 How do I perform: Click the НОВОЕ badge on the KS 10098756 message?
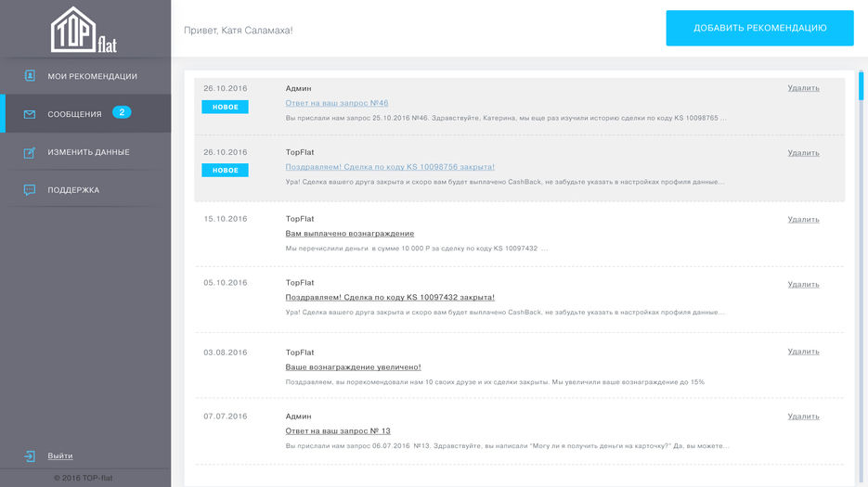click(x=225, y=170)
